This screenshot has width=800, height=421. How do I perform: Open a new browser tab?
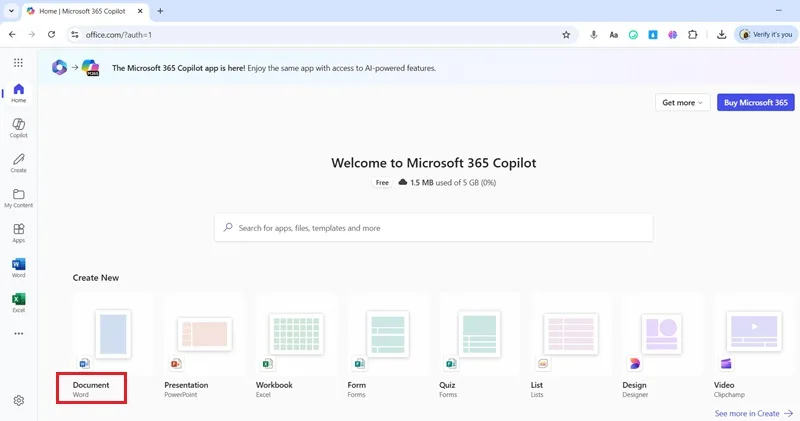[160, 11]
